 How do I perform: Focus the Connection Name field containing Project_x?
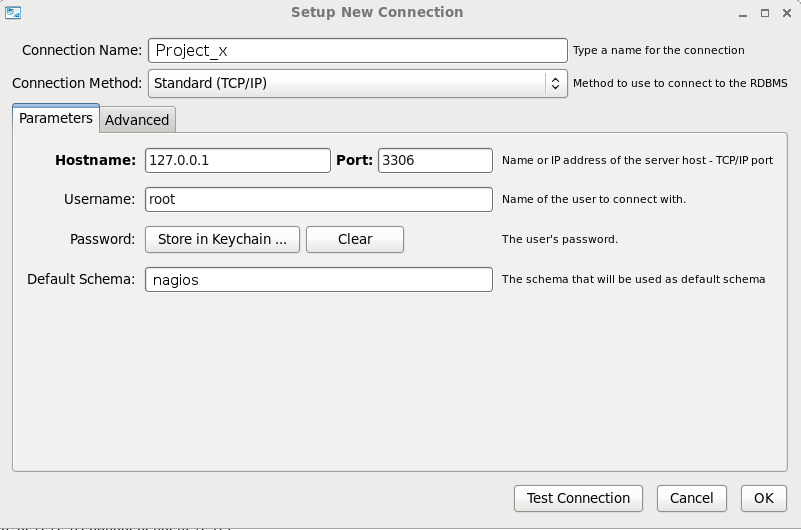point(358,51)
